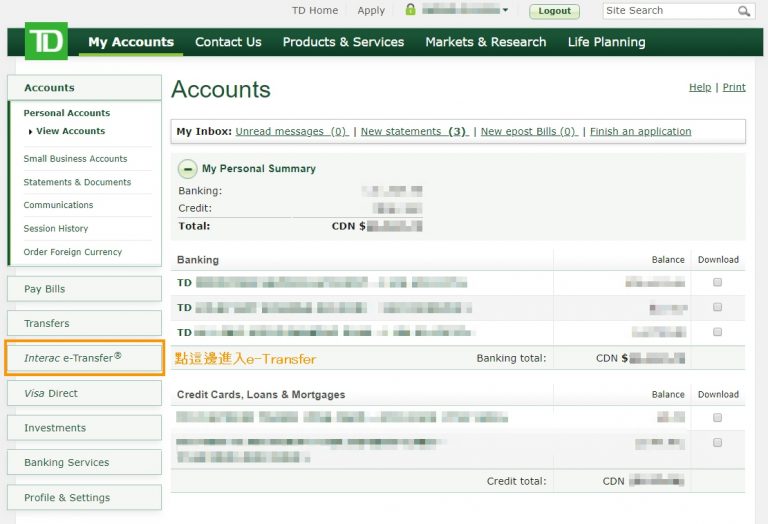This screenshot has width=768, height=524.
Task: Select the first credit card download checkbox
Action: tap(717, 417)
